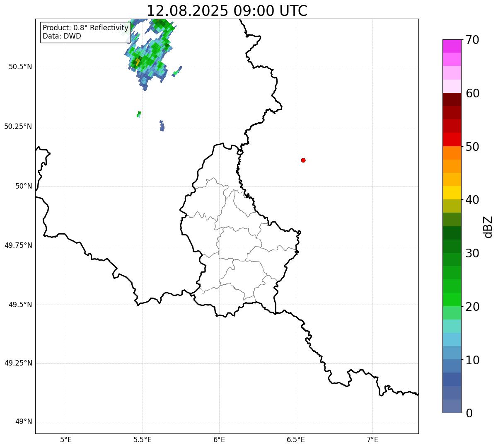The image size is (498, 448).
Task: Click the 49.25°N latitude label
Action: pos(18,363)
